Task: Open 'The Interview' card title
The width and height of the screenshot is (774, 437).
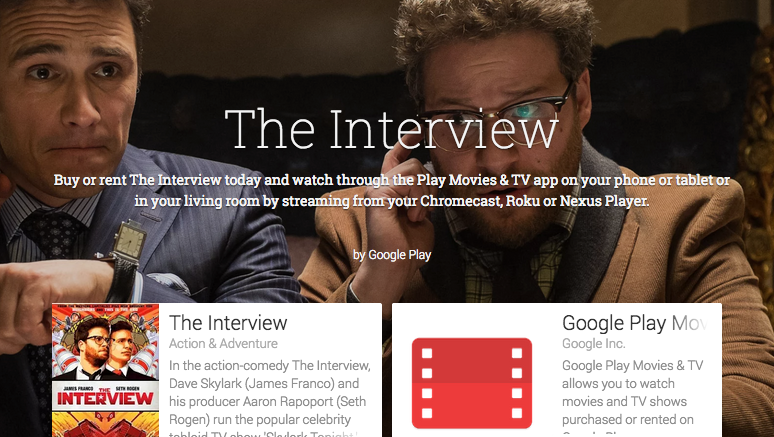Action: [228, 323]
